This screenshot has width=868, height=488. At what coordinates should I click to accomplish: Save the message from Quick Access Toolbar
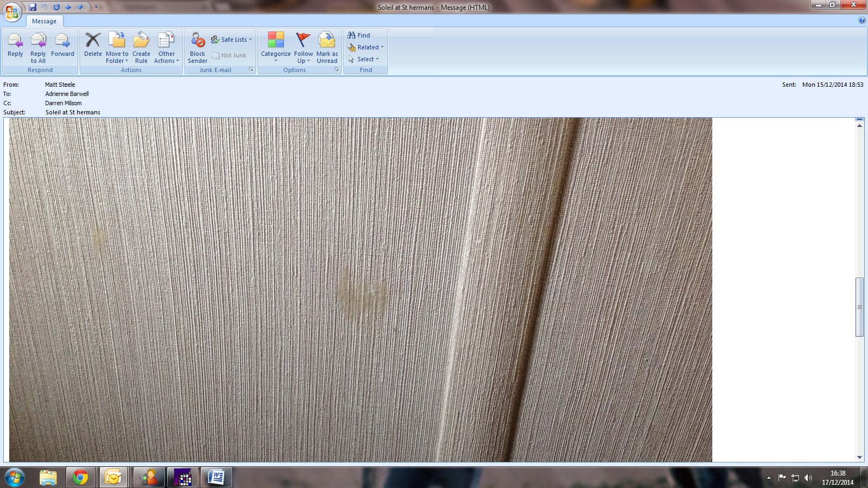coord(33,7)
